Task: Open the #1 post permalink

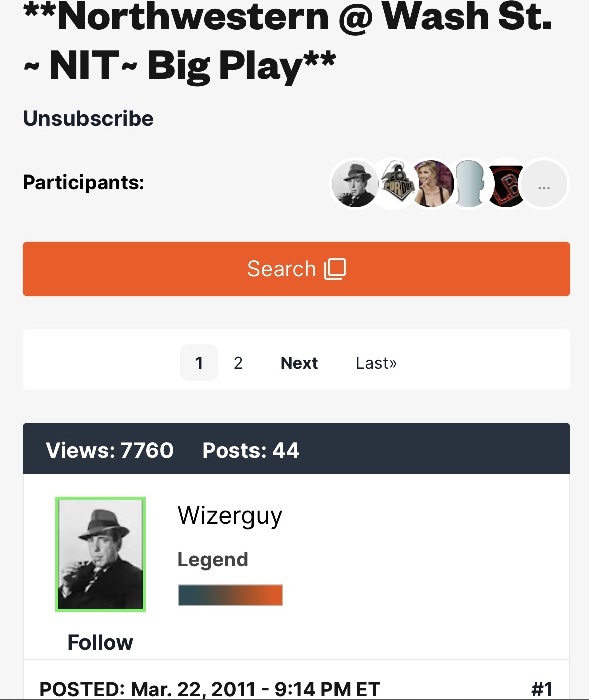Action: tap(542, 689)
